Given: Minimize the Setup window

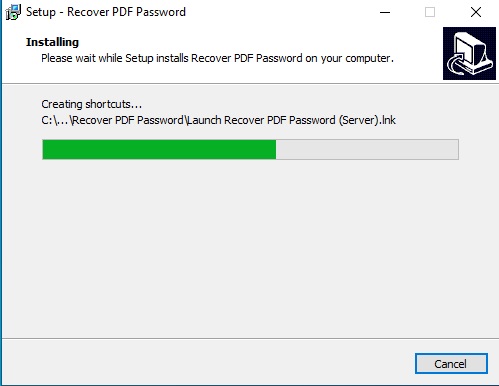Looking at the screenshot, I should coord(385,12).
